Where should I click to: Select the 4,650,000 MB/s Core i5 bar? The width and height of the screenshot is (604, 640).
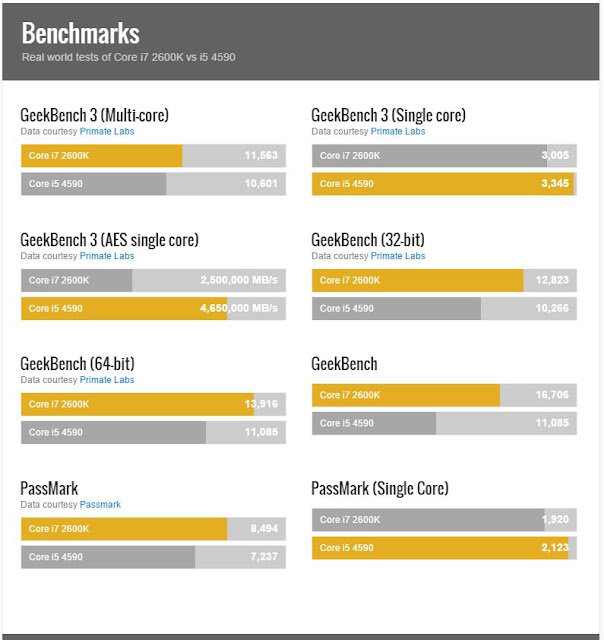pos(153,308)
